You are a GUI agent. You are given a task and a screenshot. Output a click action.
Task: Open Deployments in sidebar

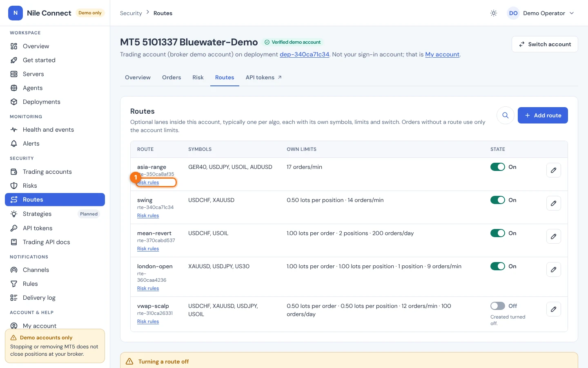coord(55,102)
